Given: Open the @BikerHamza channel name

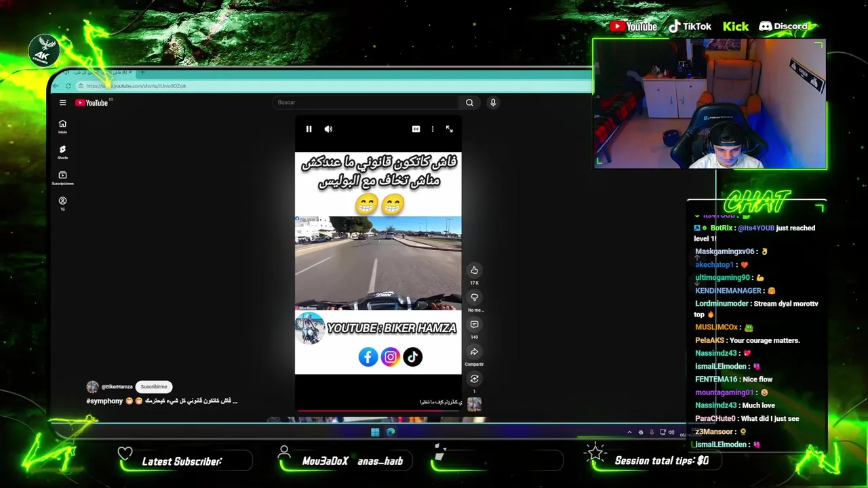Looking at the screenshot, I should (117, 387).
